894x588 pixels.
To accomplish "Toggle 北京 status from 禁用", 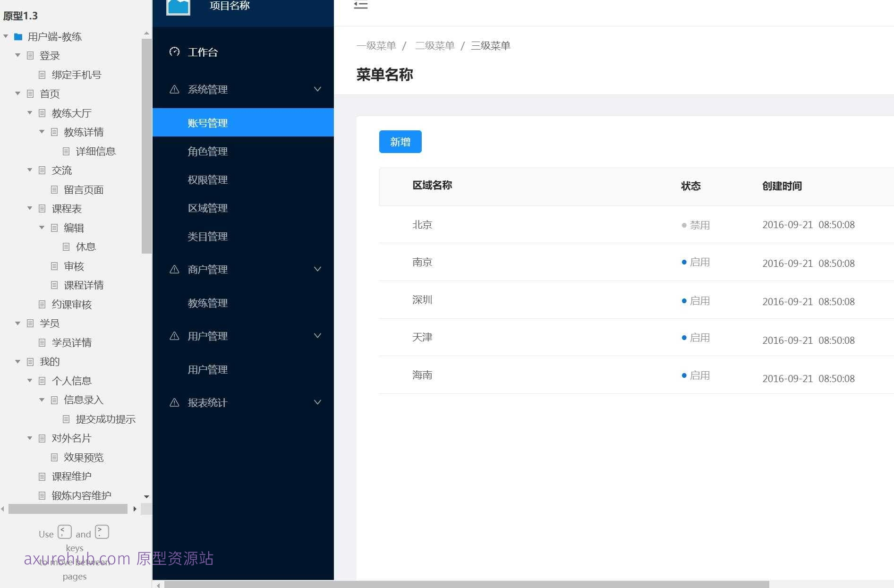I will coord(683,225).
